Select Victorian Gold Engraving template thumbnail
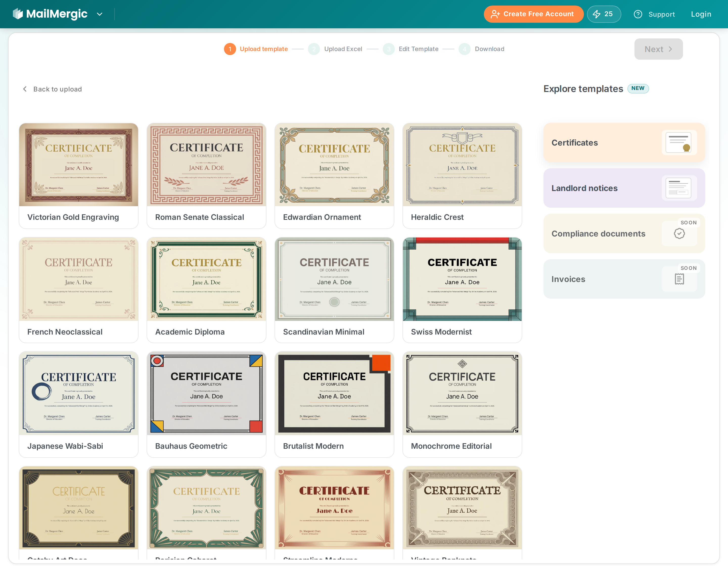 [x=79, y=164]
